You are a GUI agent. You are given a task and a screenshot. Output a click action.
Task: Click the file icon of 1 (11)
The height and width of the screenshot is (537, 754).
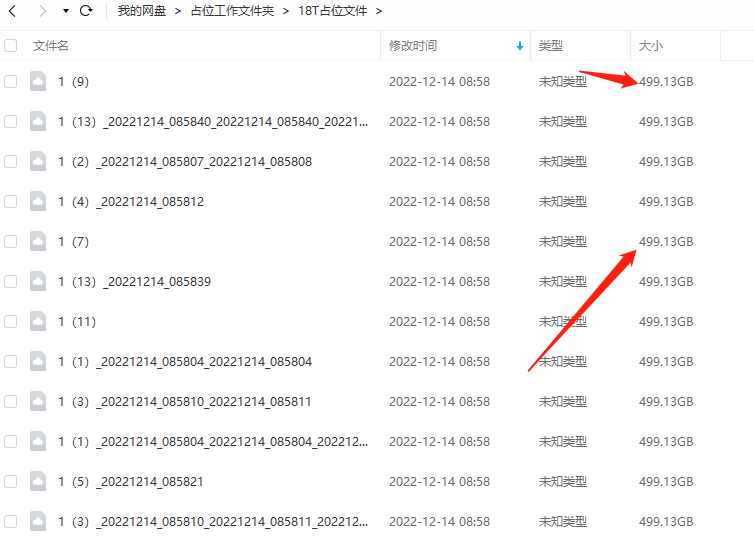(38, 321)
